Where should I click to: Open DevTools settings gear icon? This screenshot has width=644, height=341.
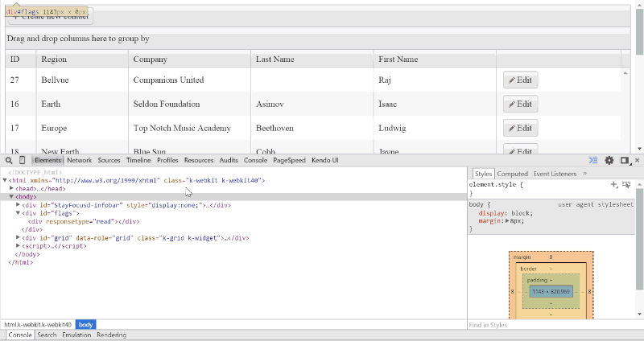609,160
